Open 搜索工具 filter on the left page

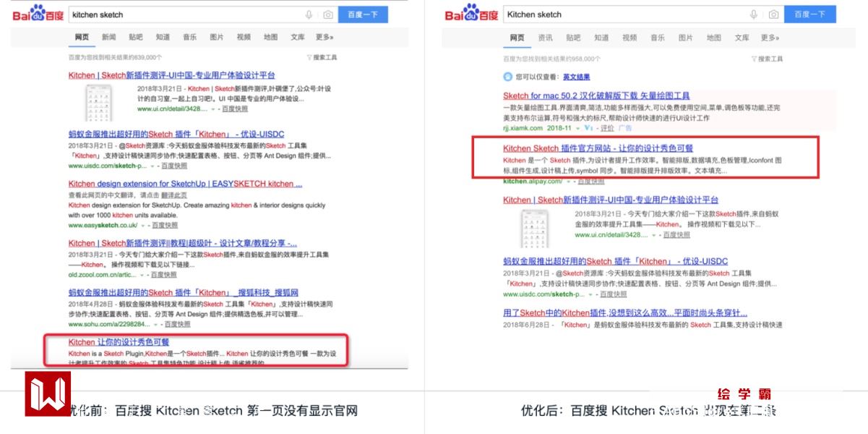click(322, 58)
